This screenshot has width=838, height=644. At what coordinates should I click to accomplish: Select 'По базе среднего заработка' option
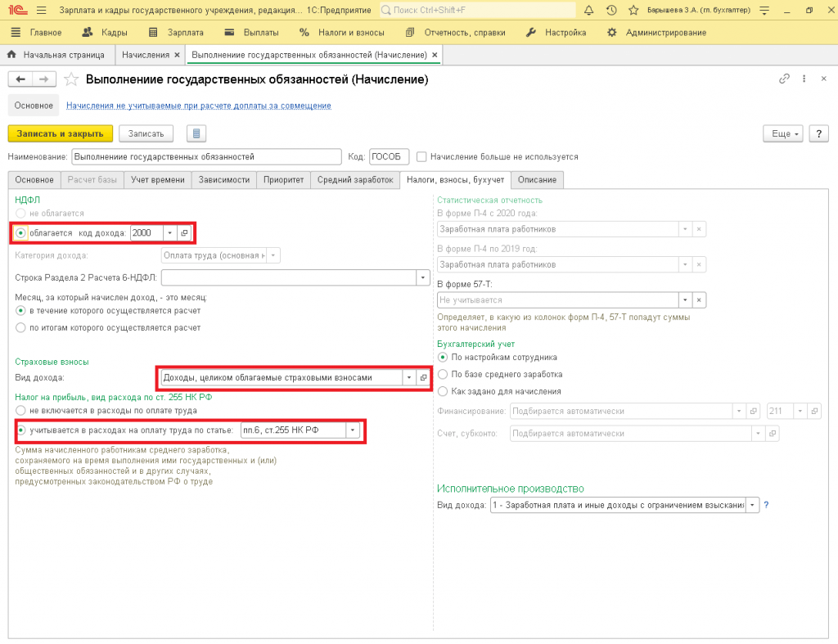tap(444, 374)
